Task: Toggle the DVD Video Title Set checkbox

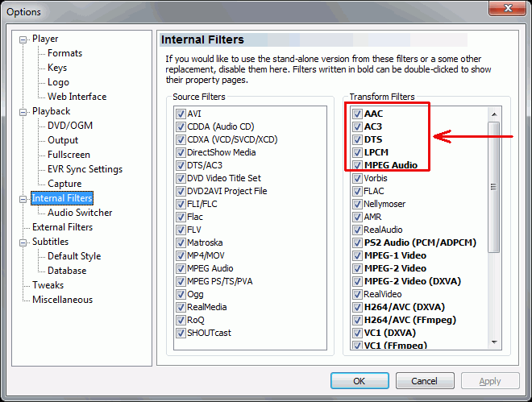Action: click(181, 178)
